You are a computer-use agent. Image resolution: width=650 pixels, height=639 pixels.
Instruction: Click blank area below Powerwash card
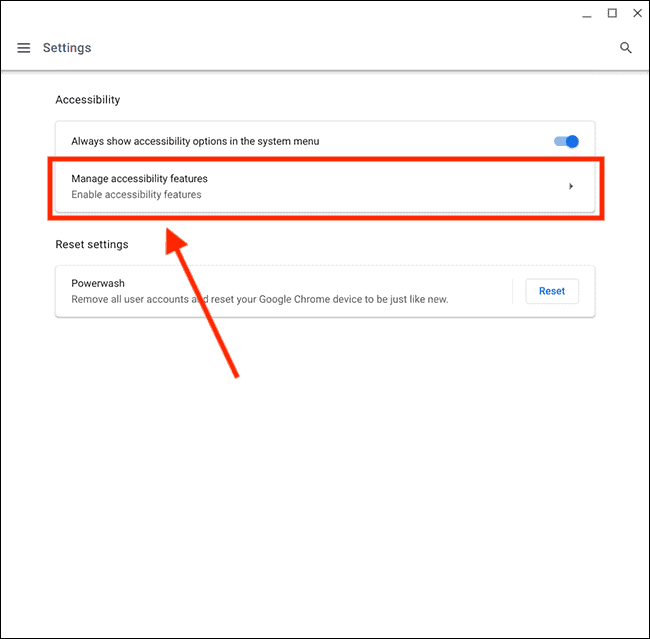[325, 470]
